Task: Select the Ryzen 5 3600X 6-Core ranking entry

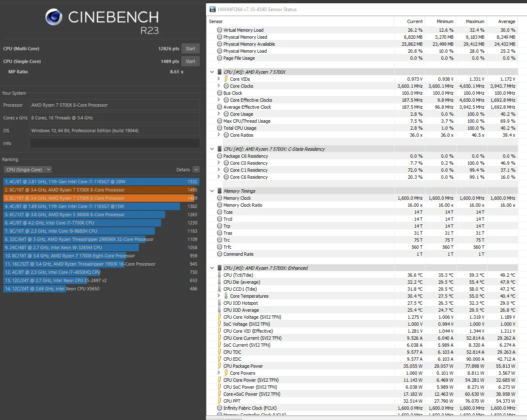Action: click(x=101, y=215)
